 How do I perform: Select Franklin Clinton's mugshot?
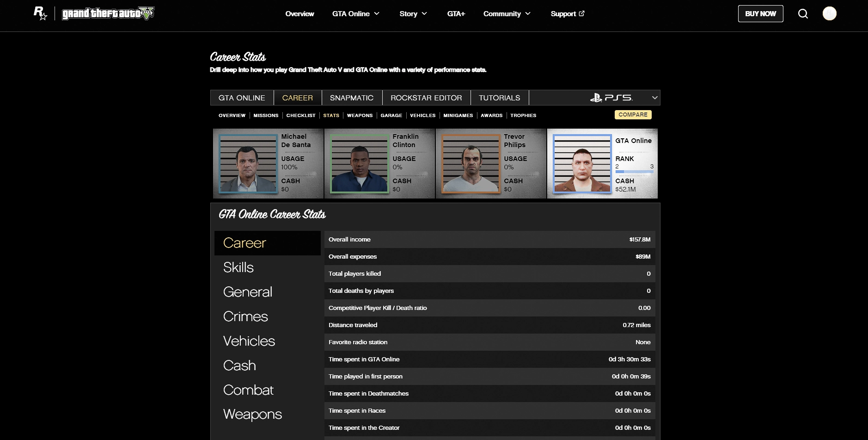[x=359, y=163]
